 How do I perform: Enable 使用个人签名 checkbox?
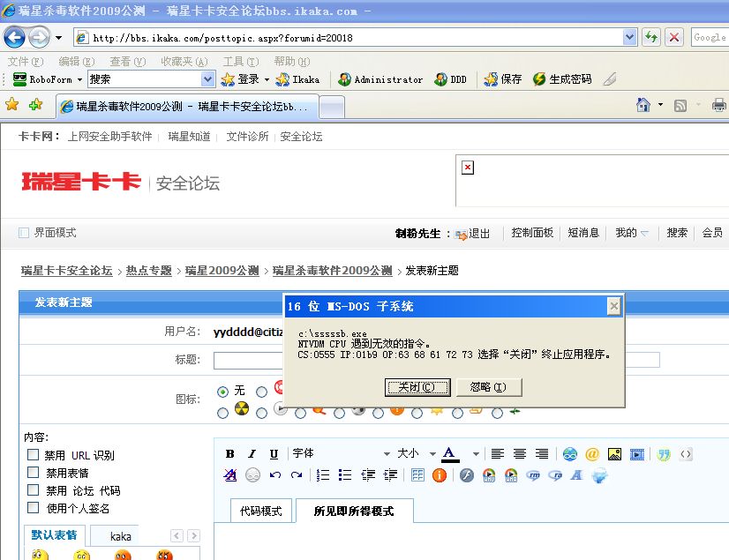pos(33,508)
